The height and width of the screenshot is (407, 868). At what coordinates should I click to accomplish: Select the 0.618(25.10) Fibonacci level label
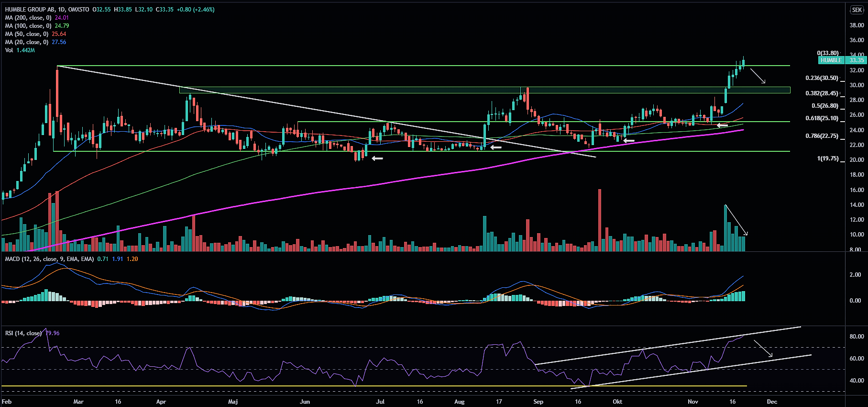pos(822,118)
